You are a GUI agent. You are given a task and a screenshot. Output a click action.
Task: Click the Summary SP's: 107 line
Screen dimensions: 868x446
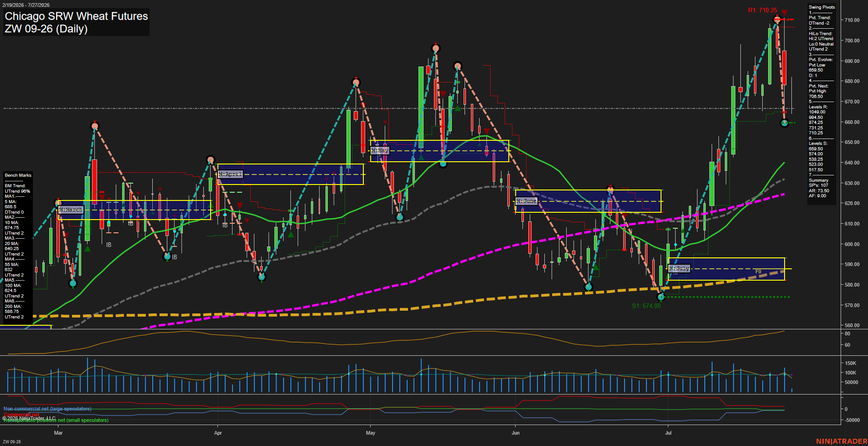818,185
